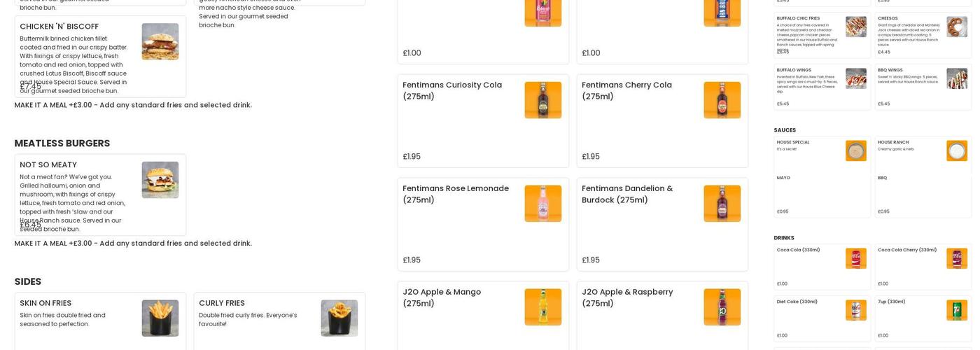Click the Fentimans Rose Lemonade bottle icon
Viewport: 980px width, 350px height.
click(542, 204)
